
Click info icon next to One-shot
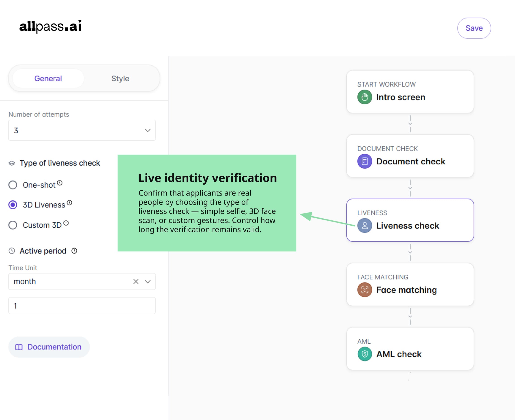[60, 183]
